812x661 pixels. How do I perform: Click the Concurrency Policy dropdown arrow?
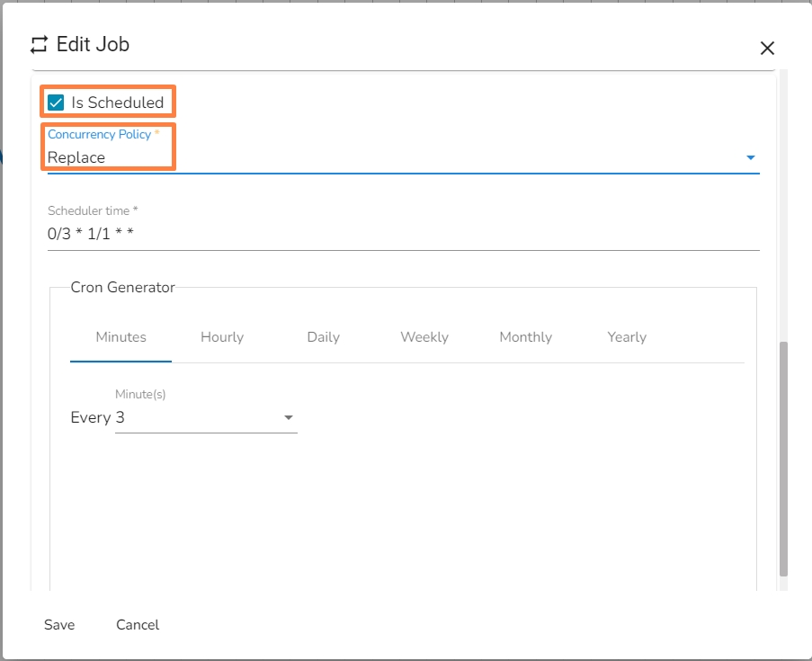tap(750, 158)
